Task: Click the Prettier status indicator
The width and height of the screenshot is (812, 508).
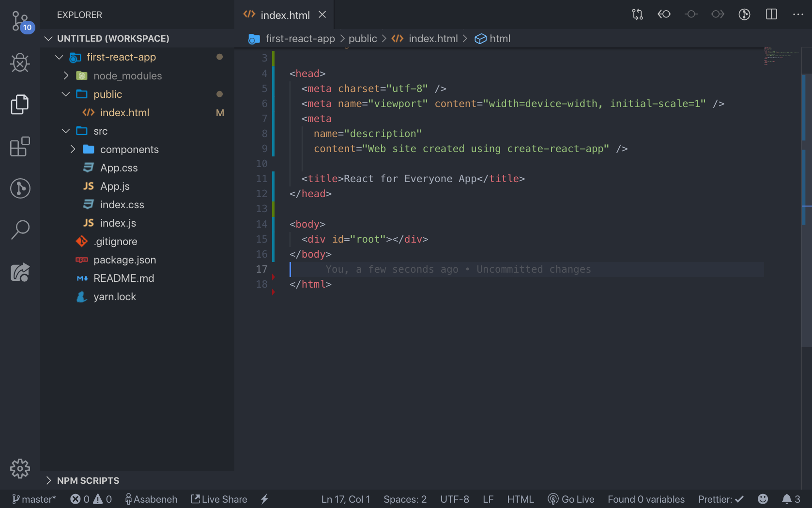Action: click(x=720, y=499)
